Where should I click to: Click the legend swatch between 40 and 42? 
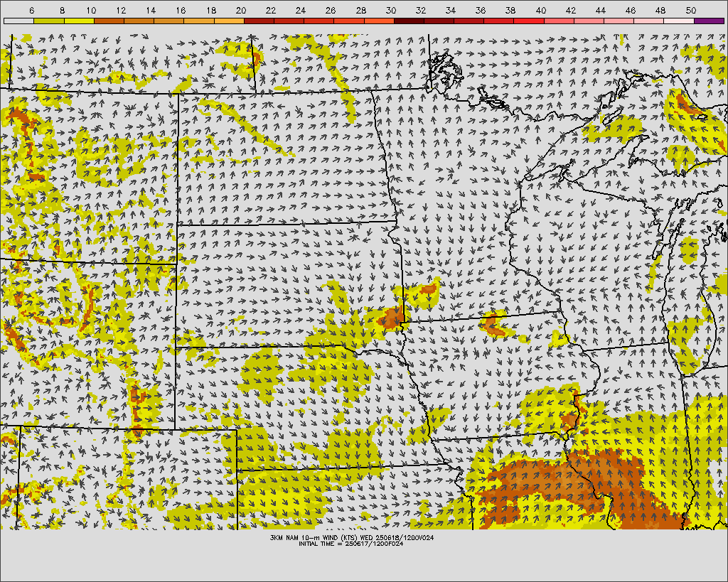pos(559,21)
